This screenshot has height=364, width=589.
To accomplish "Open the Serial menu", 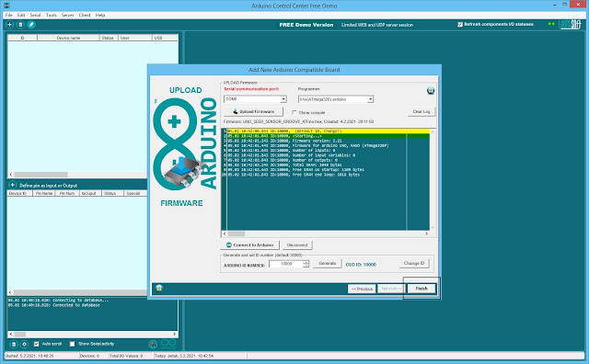I will click(x=35, y=15).
